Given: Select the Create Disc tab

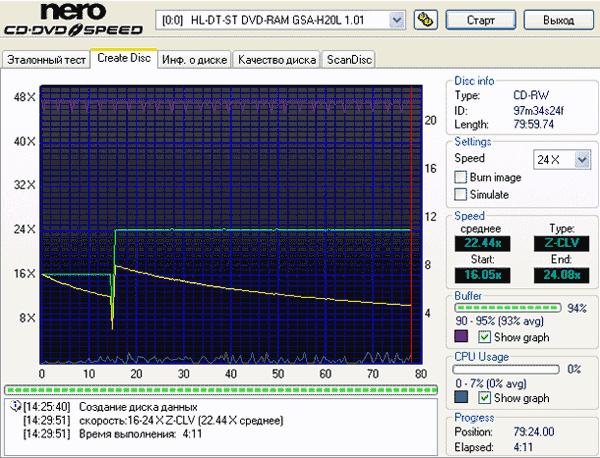Looking at the screenshot, I should click(x=124, y=58).
